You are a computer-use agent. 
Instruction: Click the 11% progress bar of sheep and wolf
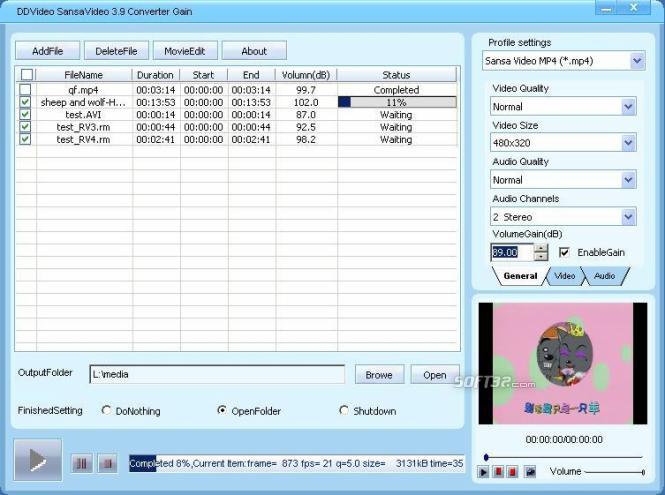397,102
